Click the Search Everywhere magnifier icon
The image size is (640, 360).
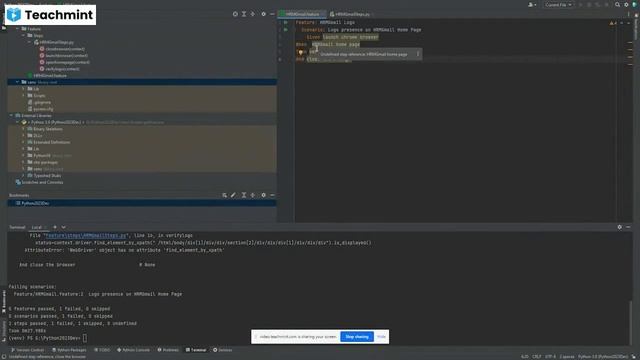tap(618, 4)
